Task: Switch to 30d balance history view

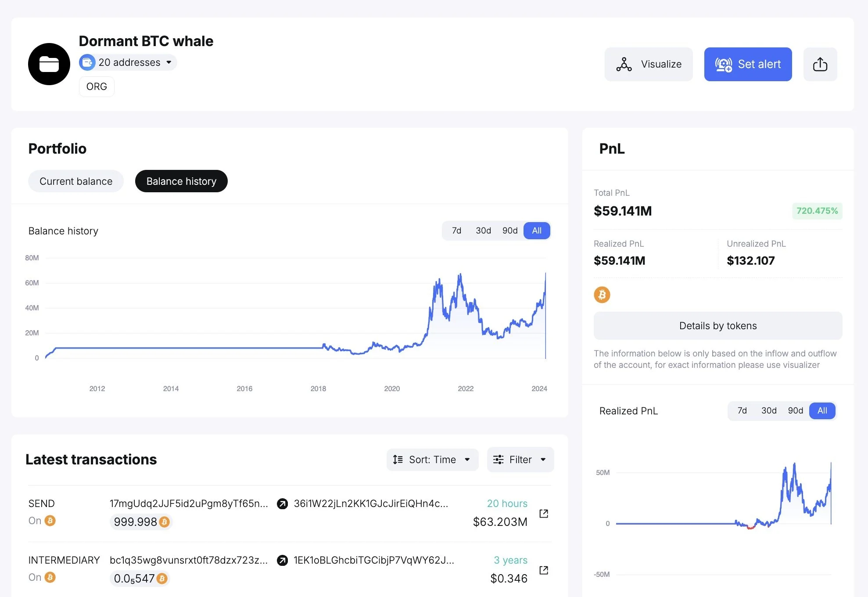Action: [483, 230]
